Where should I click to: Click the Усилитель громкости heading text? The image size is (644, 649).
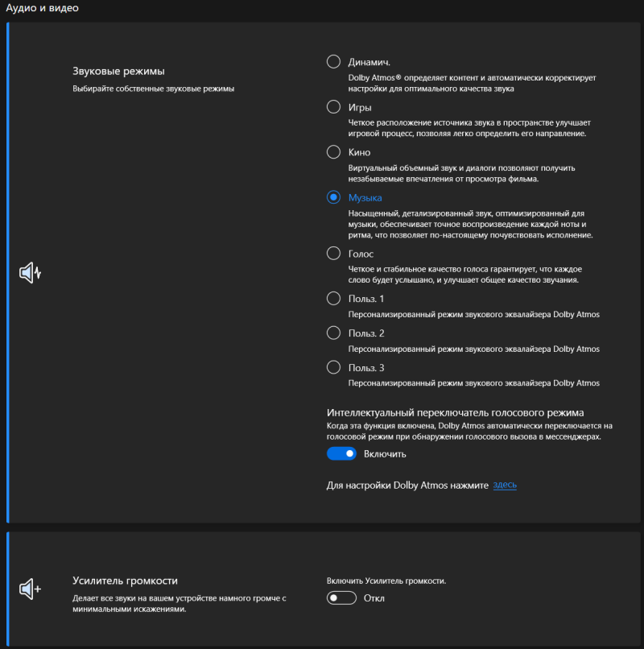coord(125,581)
